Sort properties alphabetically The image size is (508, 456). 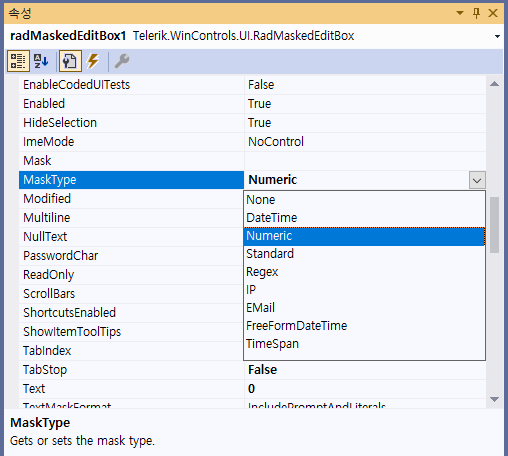[x=41, y=61]
